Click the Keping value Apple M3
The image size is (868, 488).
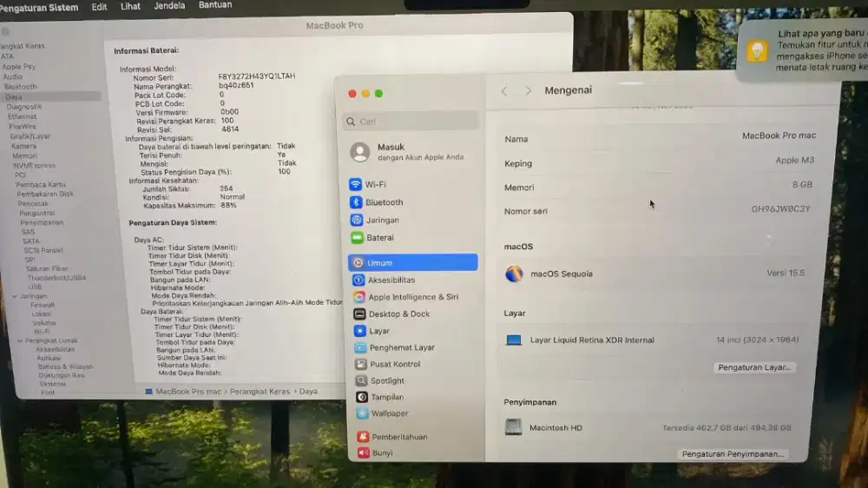point(794,160)
